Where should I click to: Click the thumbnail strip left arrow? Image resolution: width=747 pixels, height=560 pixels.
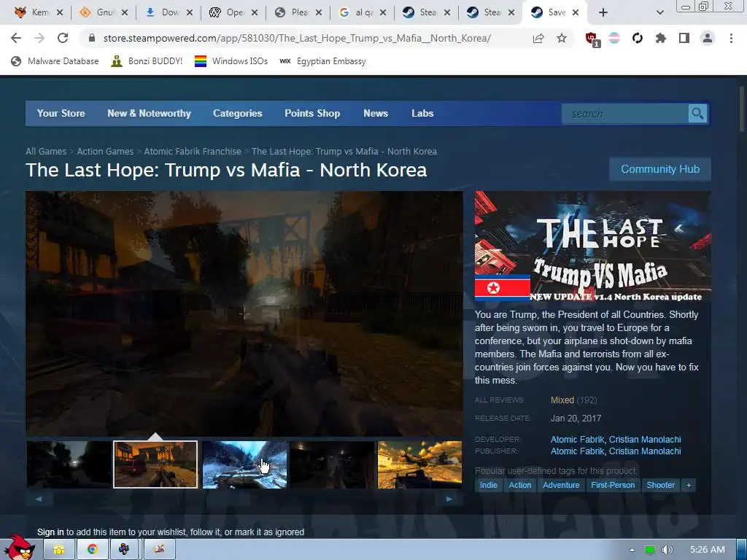(x=39, y=499)
